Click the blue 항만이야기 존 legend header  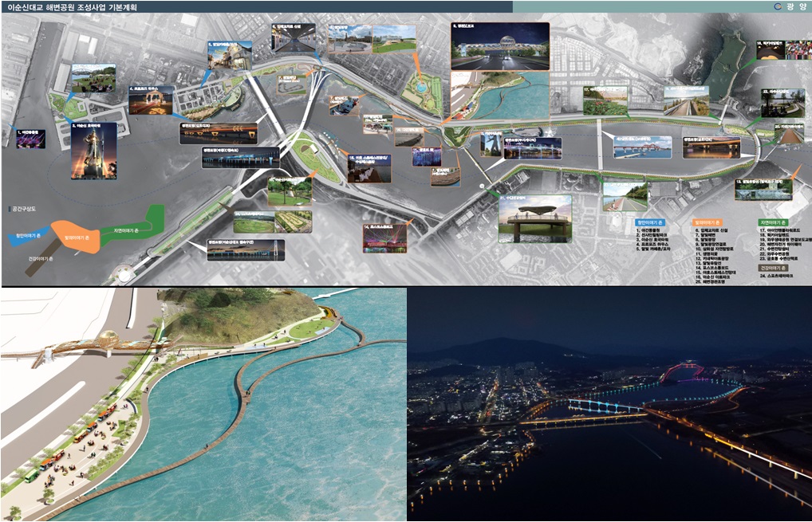pyautogui.click(x=651, y=222)
